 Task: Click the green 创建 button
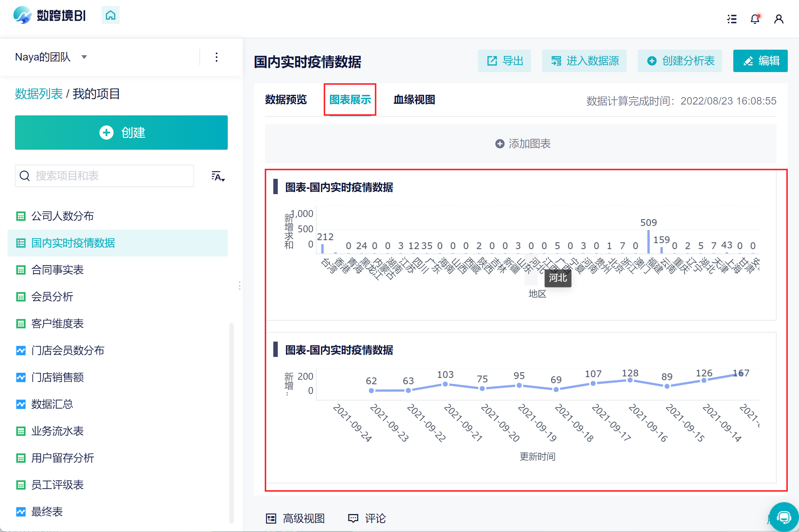tap(121, 133)
